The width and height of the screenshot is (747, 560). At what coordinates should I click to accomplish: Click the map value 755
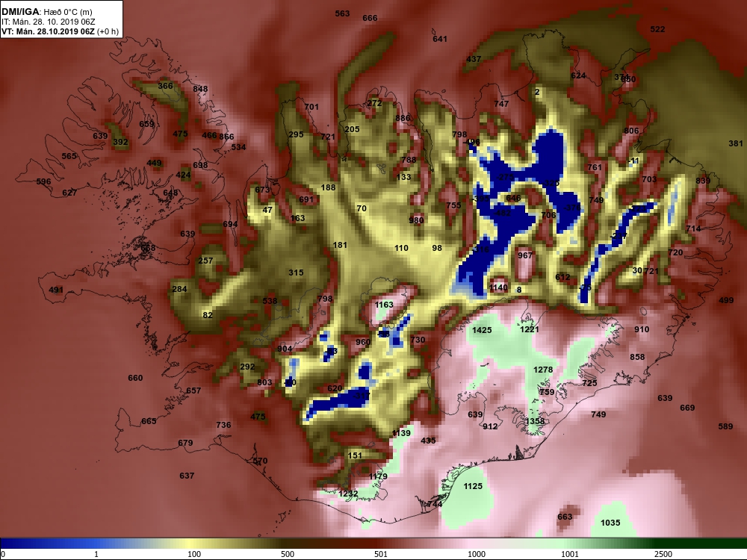point(453,205)
